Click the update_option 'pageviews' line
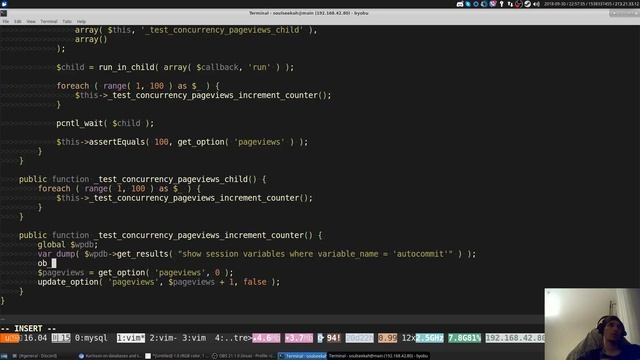 tap(159, 282)
